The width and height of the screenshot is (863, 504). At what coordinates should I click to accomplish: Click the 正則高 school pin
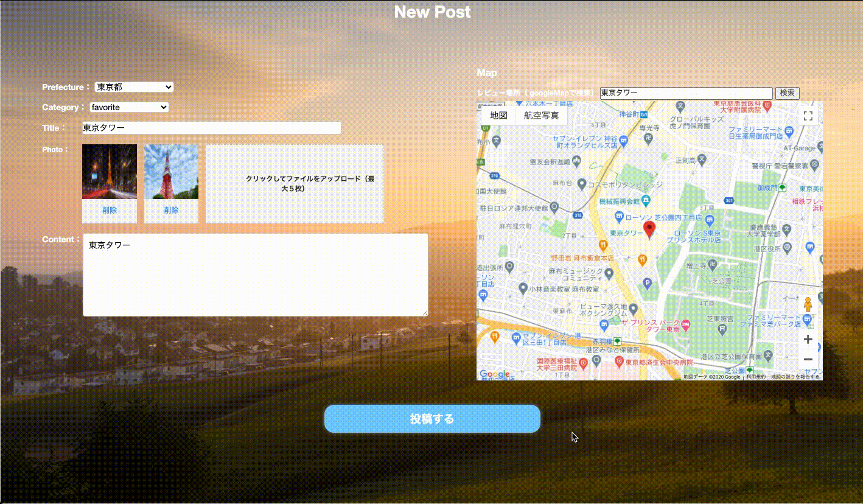click(x=701, y=159)
